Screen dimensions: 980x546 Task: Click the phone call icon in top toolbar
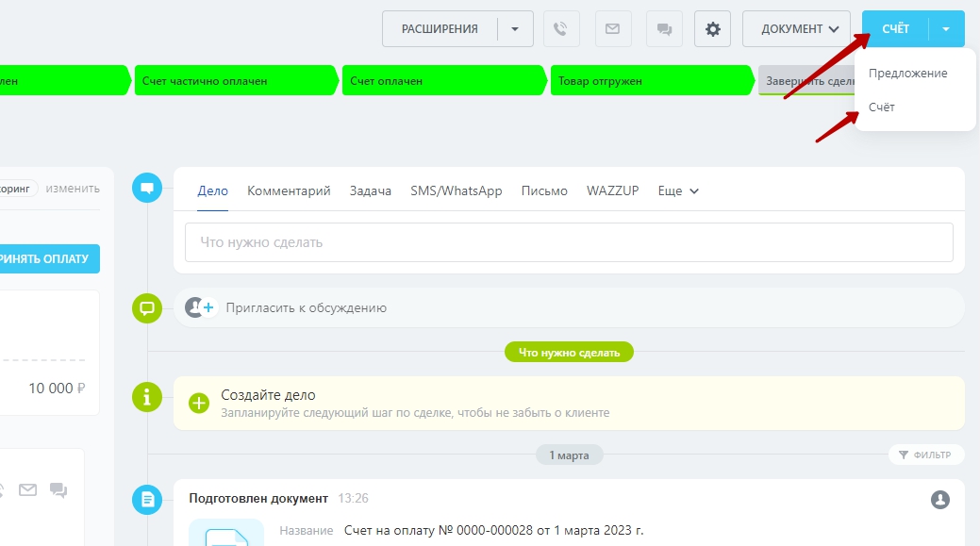tap(561, 29)
